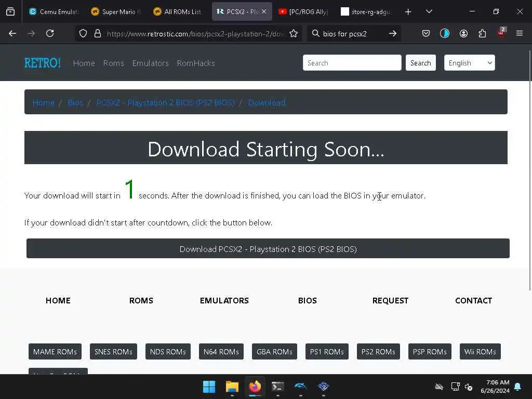Open Firefox hamburger application menu

pyautogui.click(x=520, y=33)
